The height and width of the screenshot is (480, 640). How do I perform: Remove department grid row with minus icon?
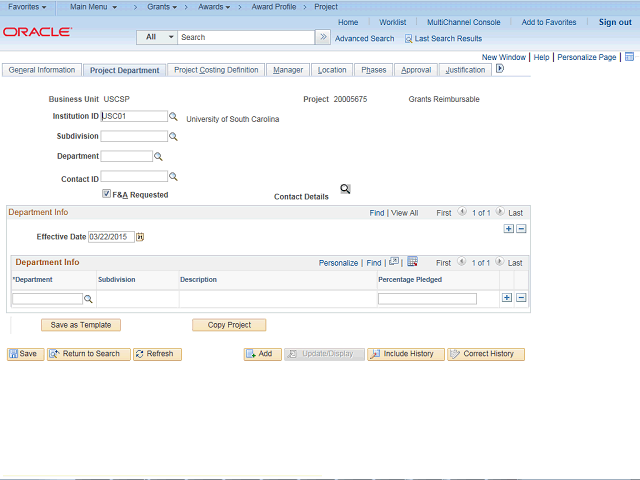pos(521,298)
